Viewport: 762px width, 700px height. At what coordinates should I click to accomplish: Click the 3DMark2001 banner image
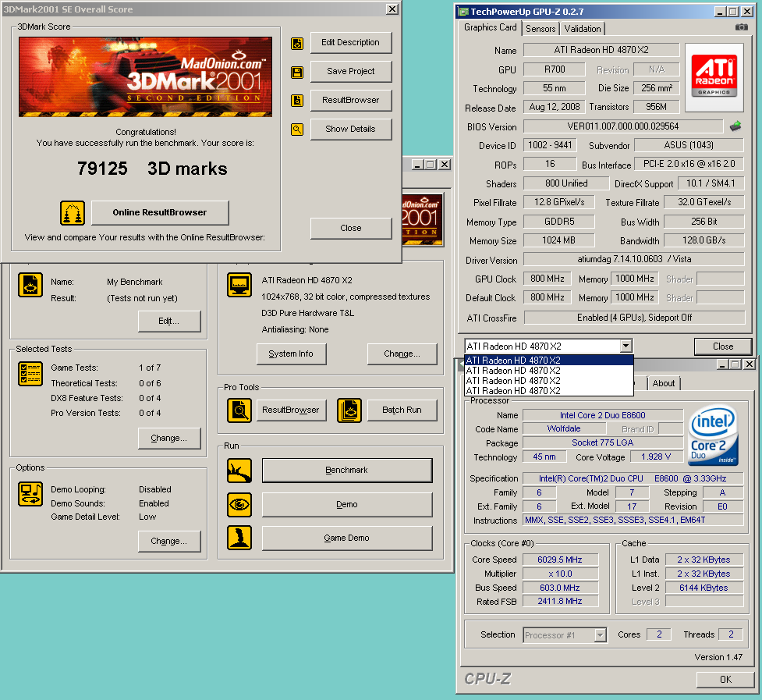coord(145,76)
